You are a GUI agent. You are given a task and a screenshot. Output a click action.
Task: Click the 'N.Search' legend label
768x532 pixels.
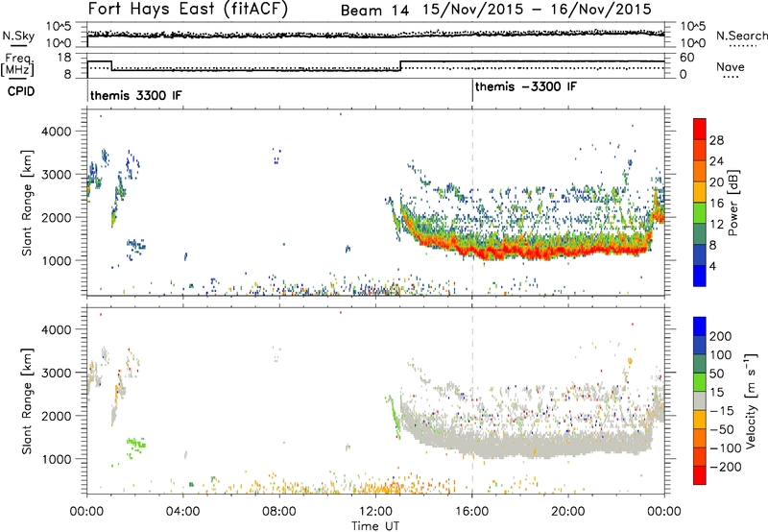click(742, 36)
